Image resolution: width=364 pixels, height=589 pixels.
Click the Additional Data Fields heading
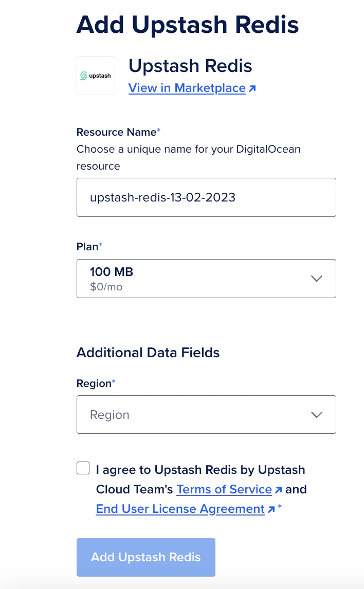pos(148,353)
